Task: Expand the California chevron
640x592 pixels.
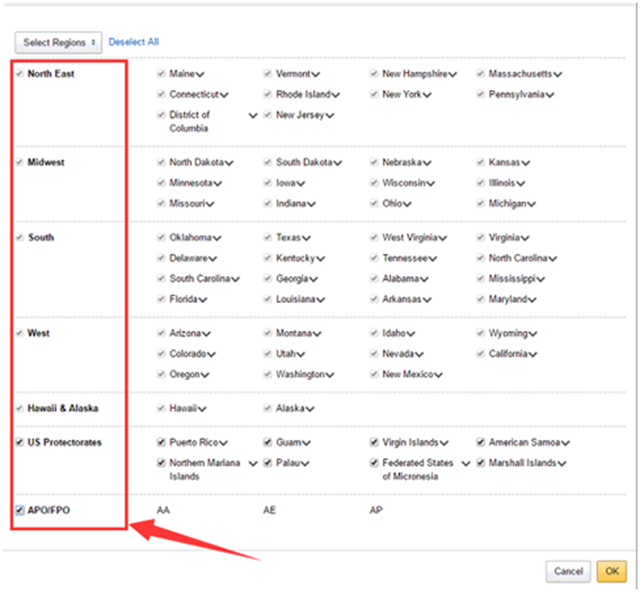Action: coord(533,355)
